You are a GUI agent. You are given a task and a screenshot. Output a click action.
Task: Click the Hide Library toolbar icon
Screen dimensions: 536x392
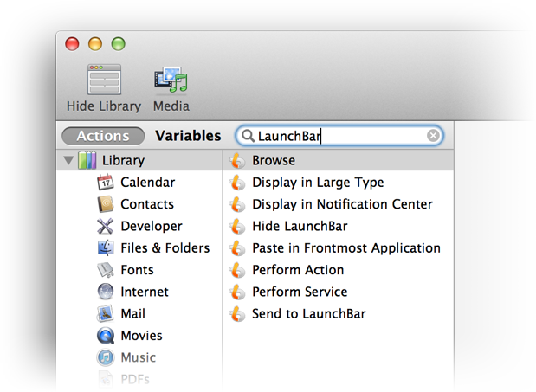(104, 80)
